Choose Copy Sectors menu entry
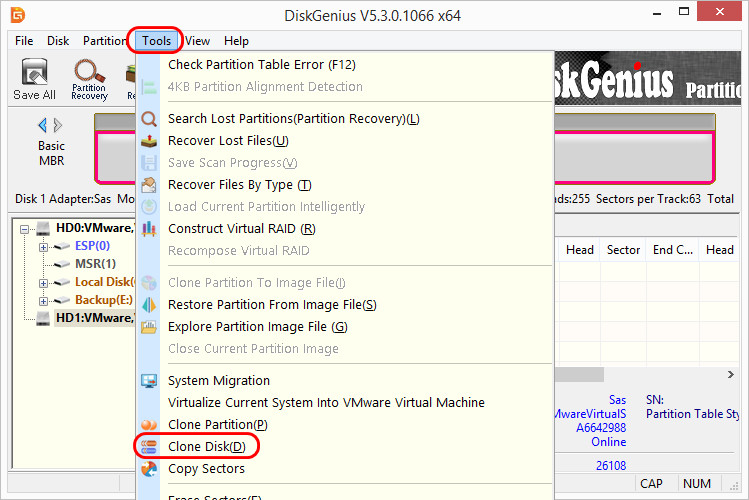The image size is (749, 500). coord(206,468)
